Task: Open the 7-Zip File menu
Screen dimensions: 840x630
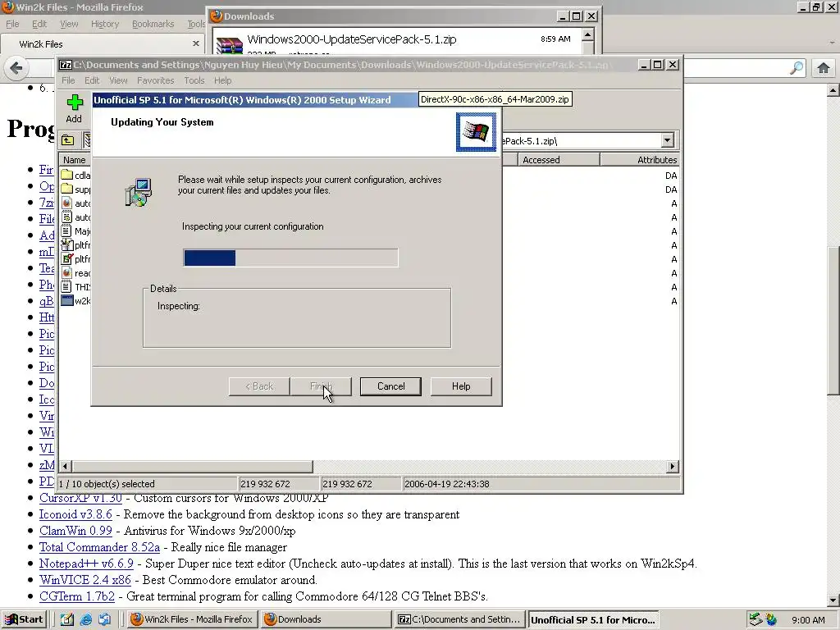Action: (68, 80)
